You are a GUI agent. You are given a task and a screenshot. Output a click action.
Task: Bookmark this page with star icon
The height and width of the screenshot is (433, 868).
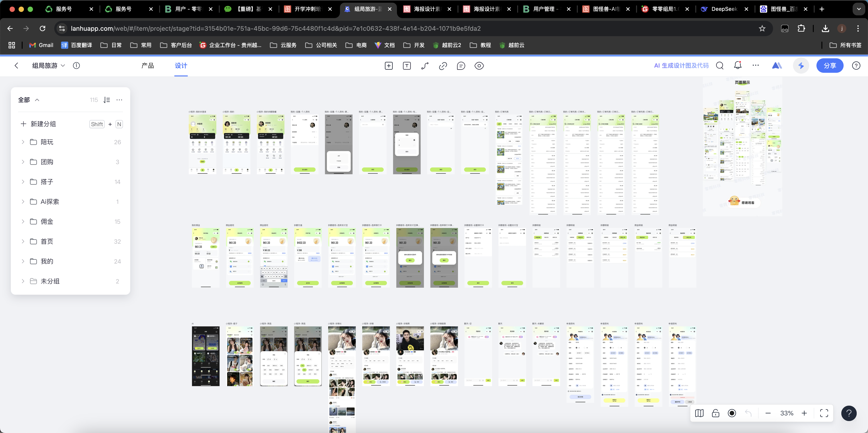(x=762, y=29)
